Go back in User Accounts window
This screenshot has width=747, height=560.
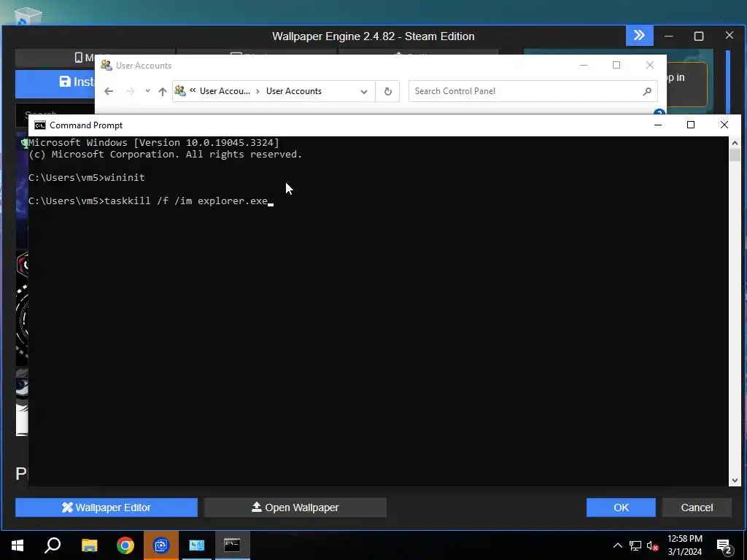coord(109,91)
